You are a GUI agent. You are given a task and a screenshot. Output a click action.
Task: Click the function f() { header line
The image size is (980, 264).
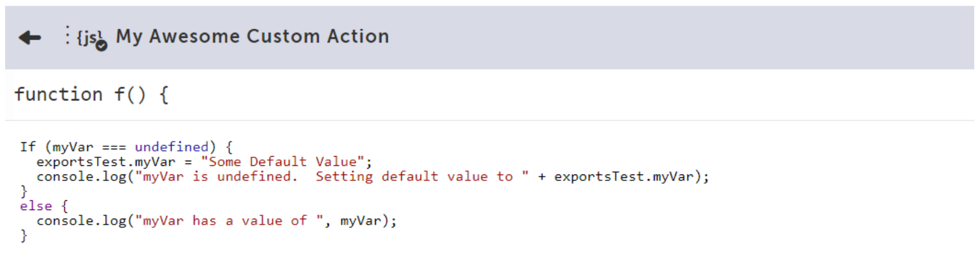92,94
